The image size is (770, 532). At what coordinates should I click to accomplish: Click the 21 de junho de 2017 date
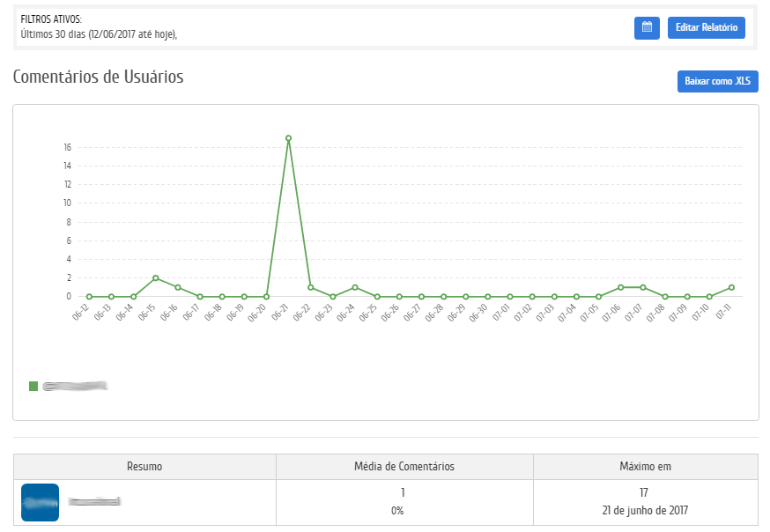pyautogui.click(x=645, y=511)
